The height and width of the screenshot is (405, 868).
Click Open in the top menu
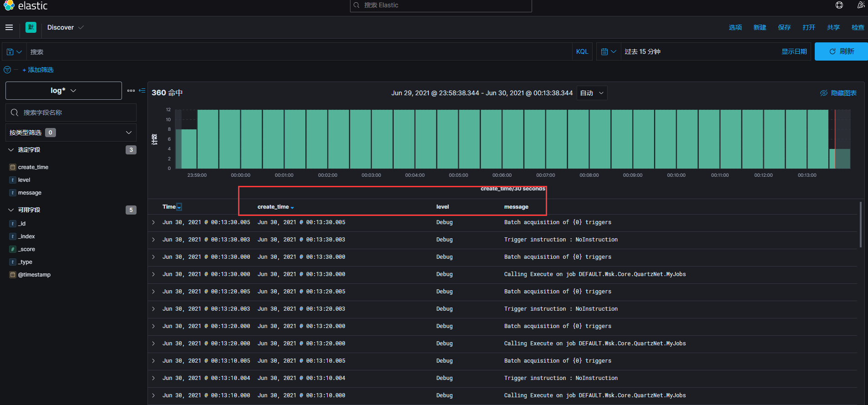pyautogui.click(x=809, y=27)
